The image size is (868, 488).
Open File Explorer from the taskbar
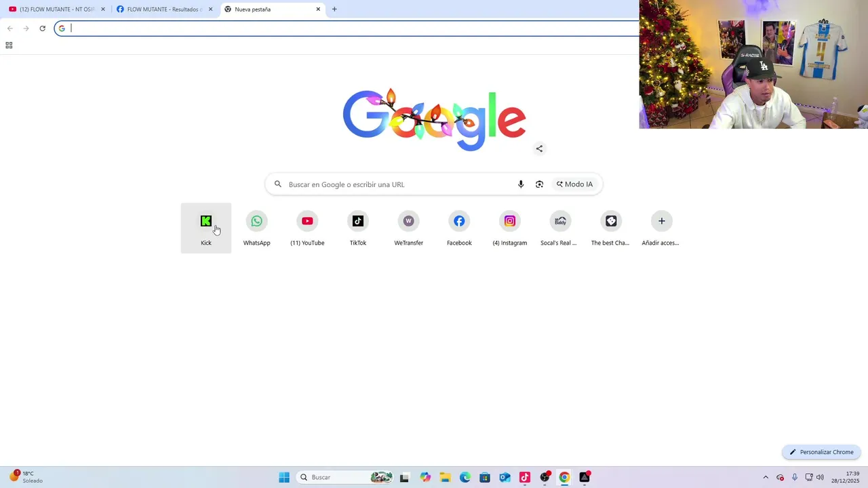tap(445, 477)
